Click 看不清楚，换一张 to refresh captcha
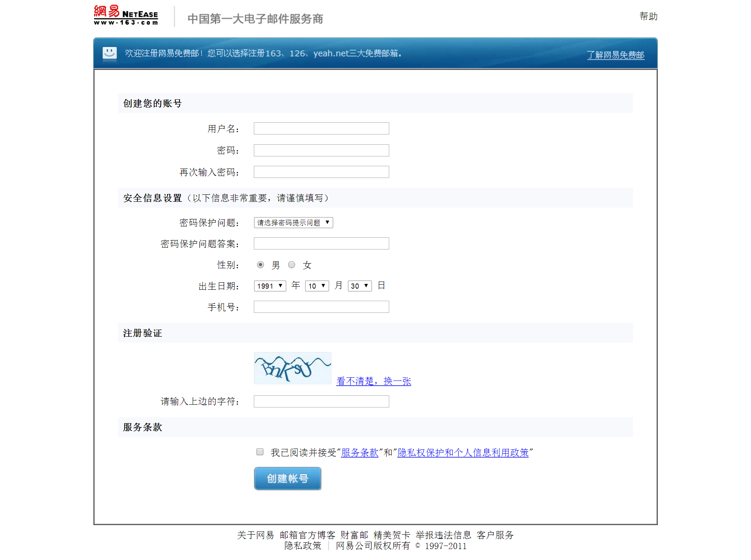The image size is (751, 560). (x=374, y=381)
